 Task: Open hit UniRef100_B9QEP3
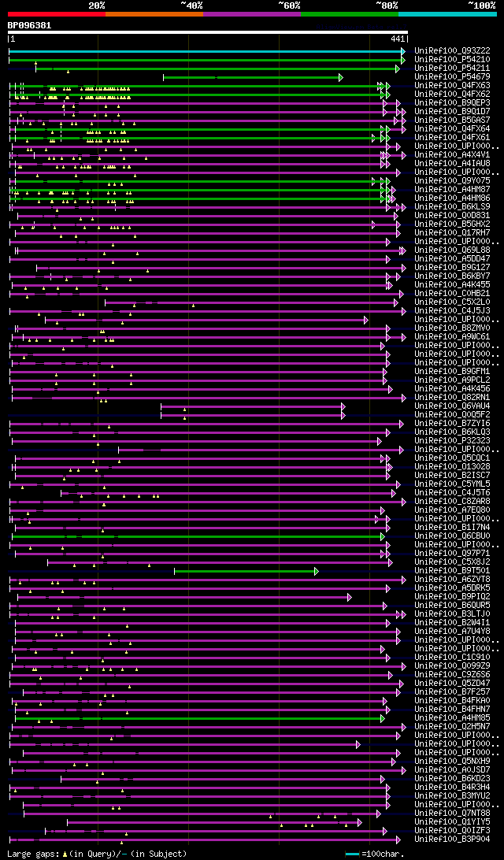pyautogui.click(x=453, y=102)
